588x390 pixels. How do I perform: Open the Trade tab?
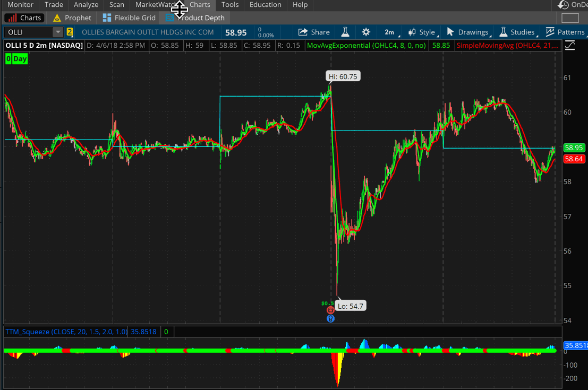54,5
